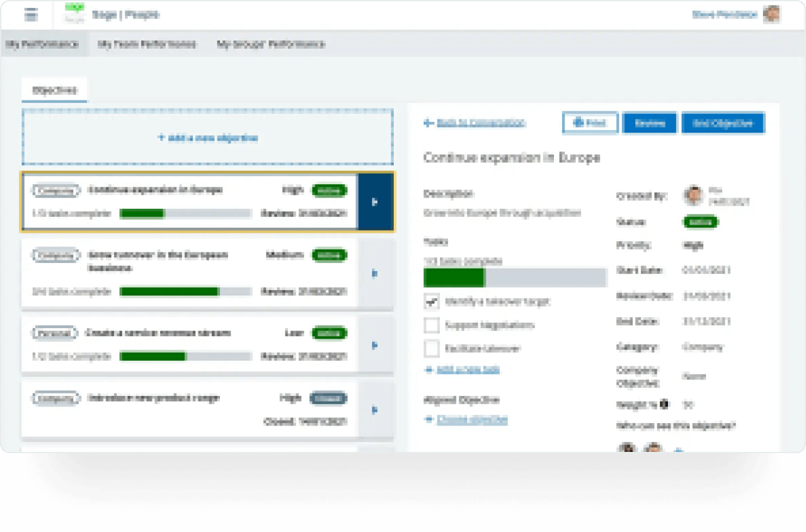Viewport: 806px width, 532px height.
Task: Expand the Grow turnover in the European business objective
Action: (375, 273)
